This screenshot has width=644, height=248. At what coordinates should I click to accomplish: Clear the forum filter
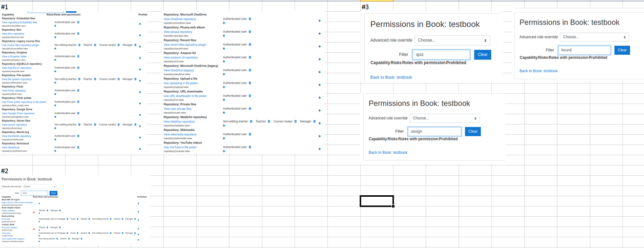pyautogui.click(x=622, y=50)
